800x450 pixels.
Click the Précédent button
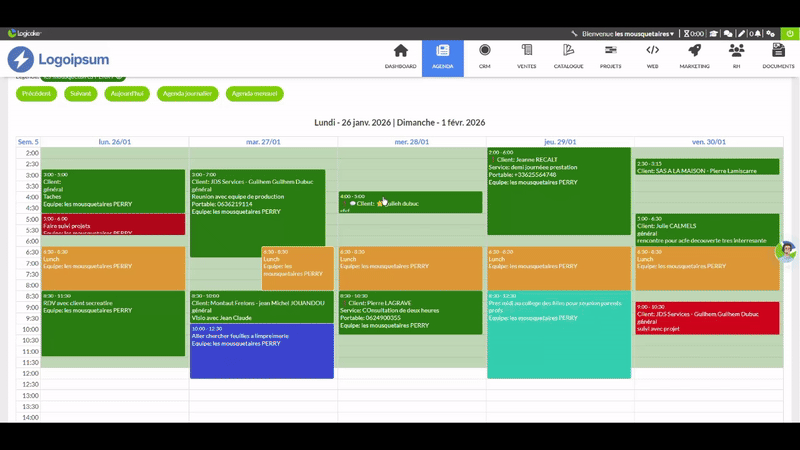coord(36,94)
